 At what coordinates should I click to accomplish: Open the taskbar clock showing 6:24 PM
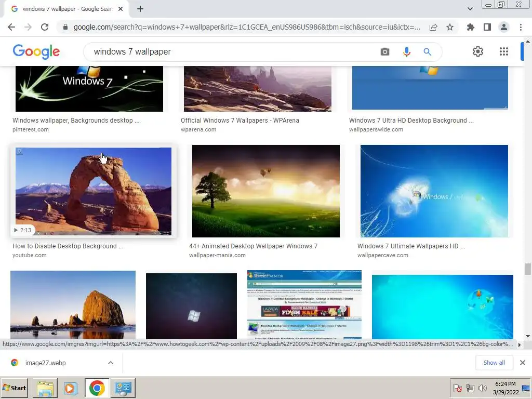tap(506, 388)
